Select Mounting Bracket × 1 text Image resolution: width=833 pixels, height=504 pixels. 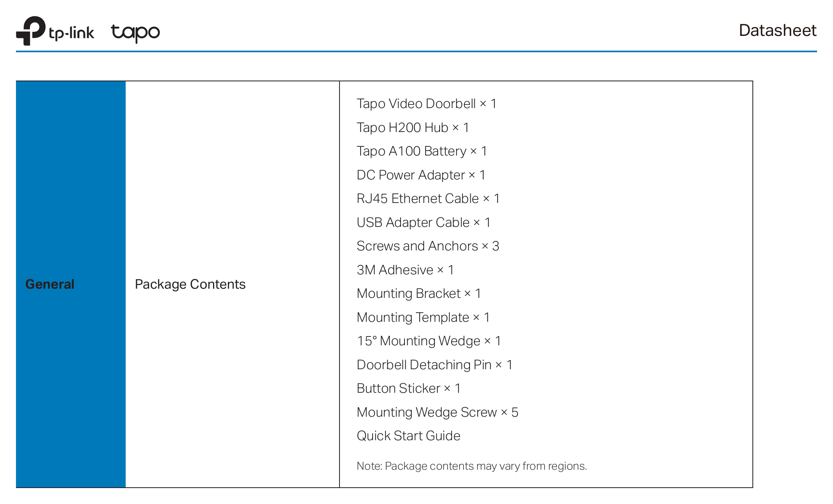pyautogui.click(x=419, y=293)
